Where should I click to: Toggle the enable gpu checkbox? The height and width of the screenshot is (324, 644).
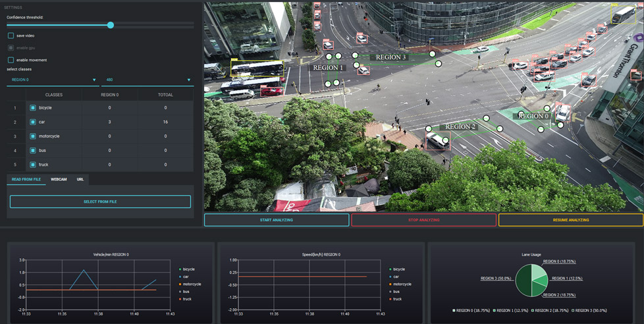click(11, 48)
